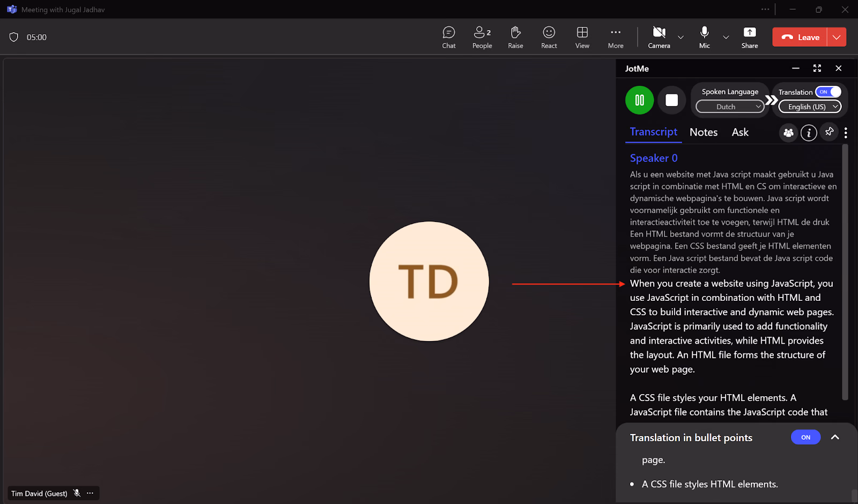Expand camera options arrow
Screen dimensions: 858x504
coord(681,38)
